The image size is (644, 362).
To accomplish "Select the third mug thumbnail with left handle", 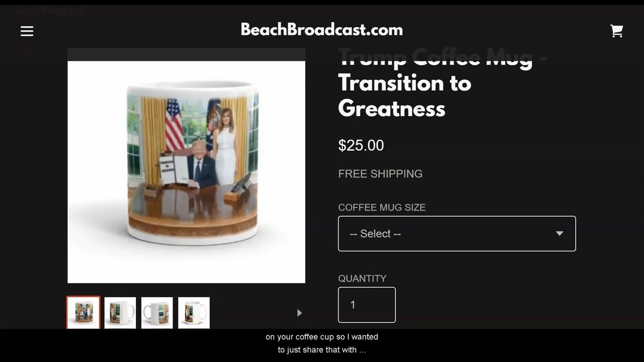I will click(157, 313).
